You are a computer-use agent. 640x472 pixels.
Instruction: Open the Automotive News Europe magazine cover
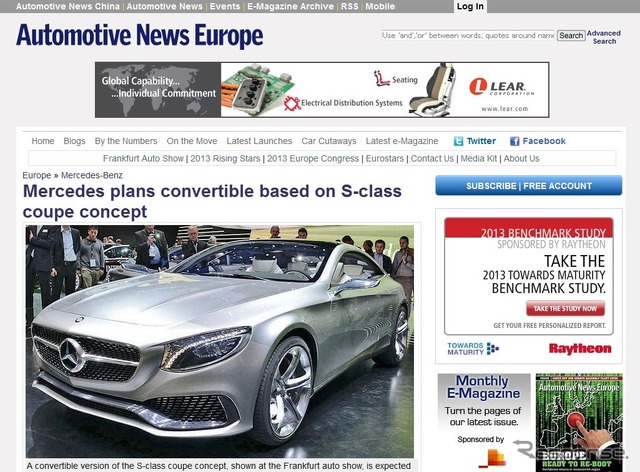(579, 423)
